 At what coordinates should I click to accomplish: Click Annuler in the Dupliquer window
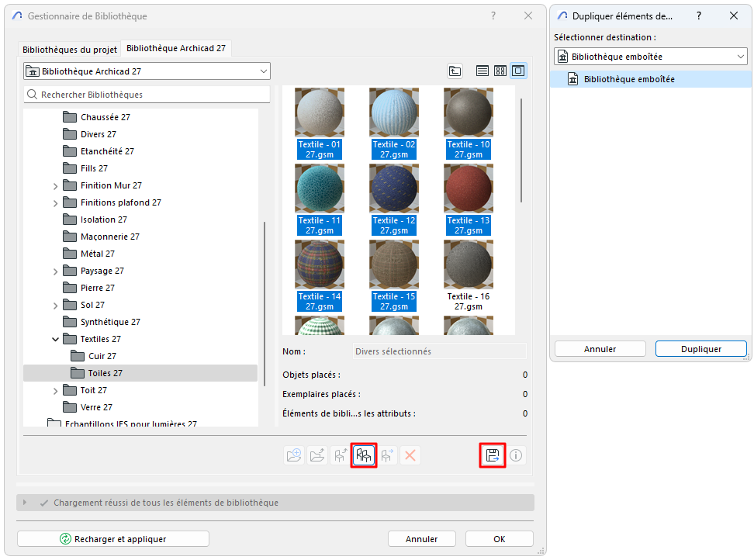[600, 349]
